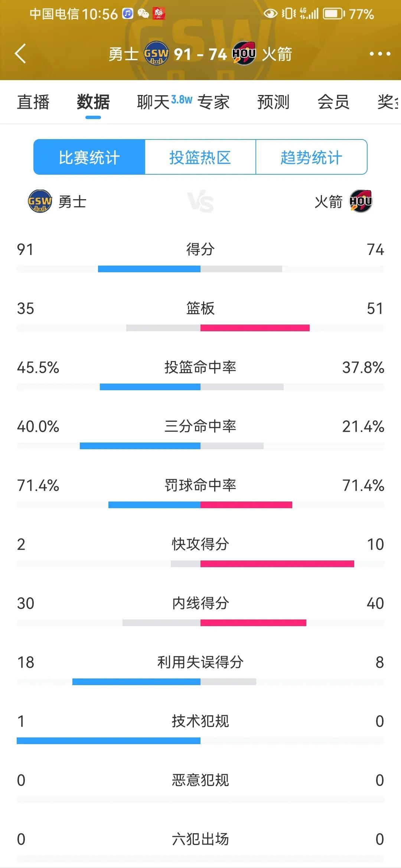Tap the Warriors team logo beside 勇士
Screen dimensions: 401x868
tap(40, 201)
